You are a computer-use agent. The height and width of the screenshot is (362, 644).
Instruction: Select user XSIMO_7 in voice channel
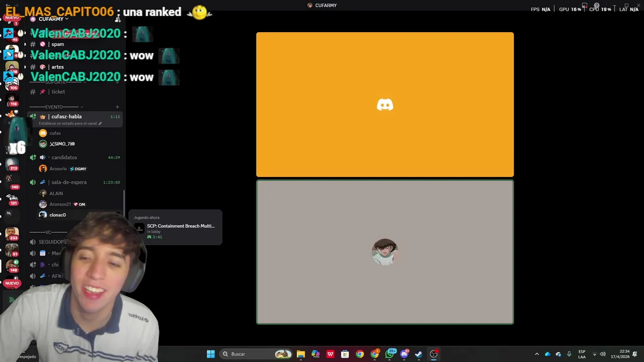[x=62, y=144]
